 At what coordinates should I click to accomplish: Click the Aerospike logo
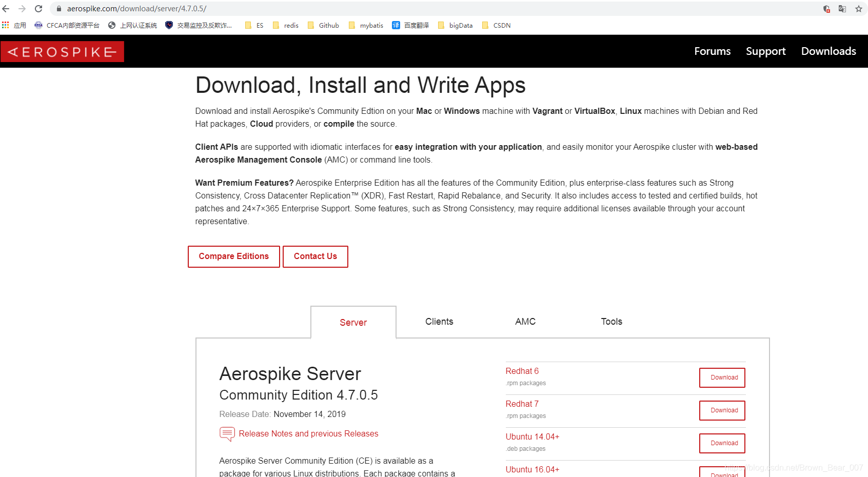62,52
